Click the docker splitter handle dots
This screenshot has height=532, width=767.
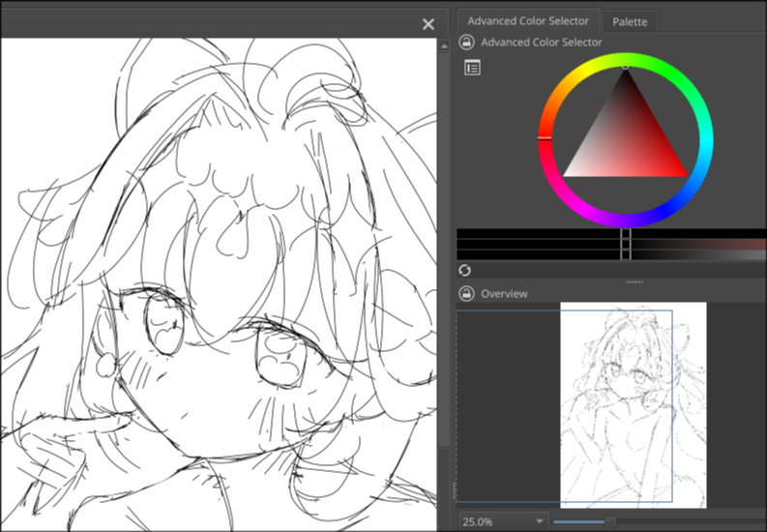[634, 282]
